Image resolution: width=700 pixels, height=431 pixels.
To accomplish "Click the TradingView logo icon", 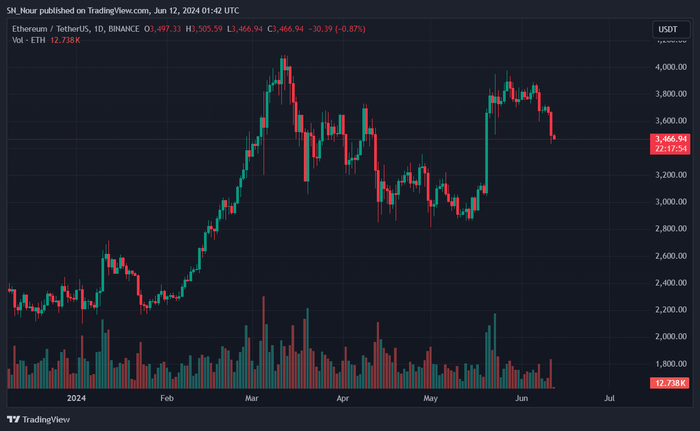I will pyautogui.click(x=13, y=419).
